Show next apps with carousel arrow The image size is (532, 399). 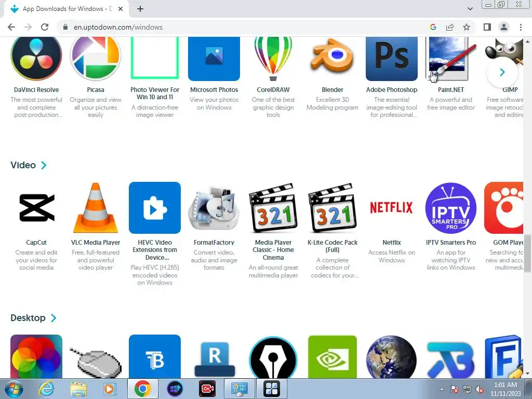[x=502, y=72]
